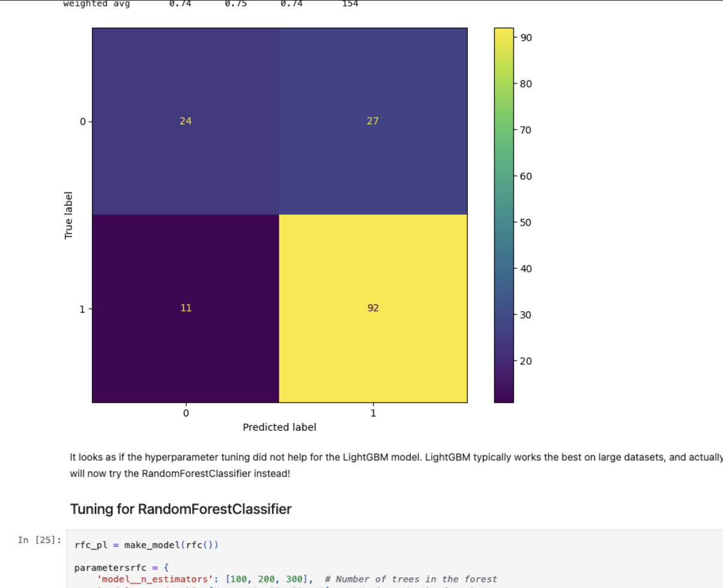The image size is (723, 588).
Task: Click the "Predicted label" x-axis title
Action: [x=279, y=427]
